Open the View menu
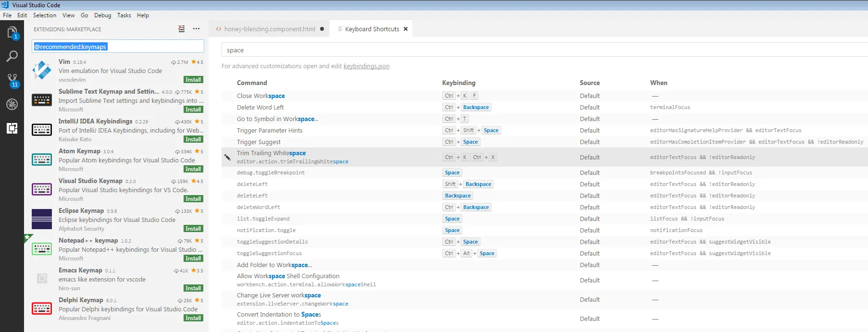Viewport: 868px width, 332px height. [x=69, y=15]
